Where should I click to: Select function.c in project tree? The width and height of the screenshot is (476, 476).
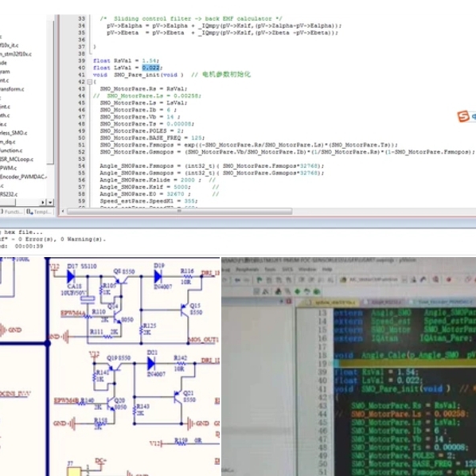(x=11, y=150)
